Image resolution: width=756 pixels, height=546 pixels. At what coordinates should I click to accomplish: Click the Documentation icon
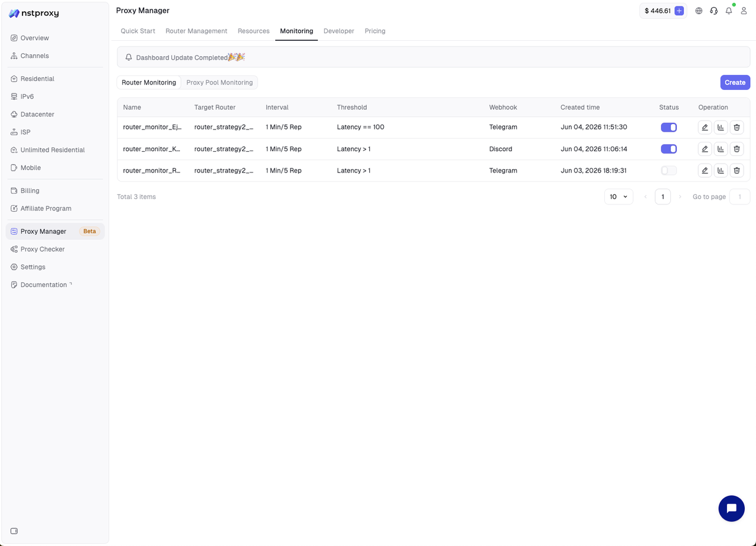(x=14, y=285)
